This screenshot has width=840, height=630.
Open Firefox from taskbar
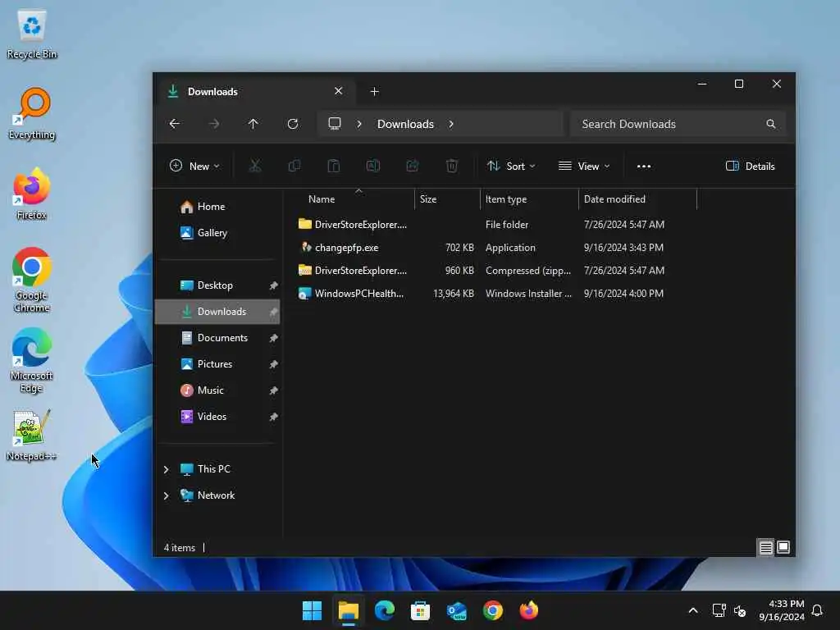tap(529, 610)
